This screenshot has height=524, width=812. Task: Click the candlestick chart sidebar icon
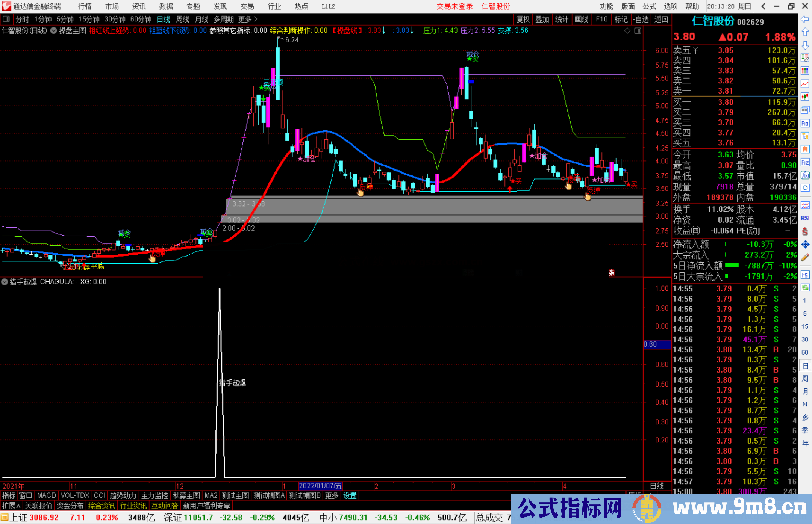pyautogui.click(x=805, y=97)
